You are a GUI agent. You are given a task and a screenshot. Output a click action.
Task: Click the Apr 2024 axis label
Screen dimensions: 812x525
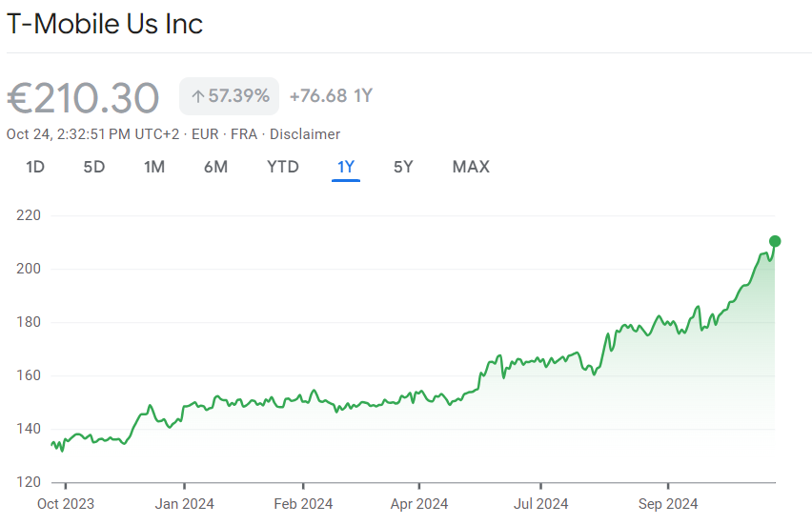click(x=419, y=504)
